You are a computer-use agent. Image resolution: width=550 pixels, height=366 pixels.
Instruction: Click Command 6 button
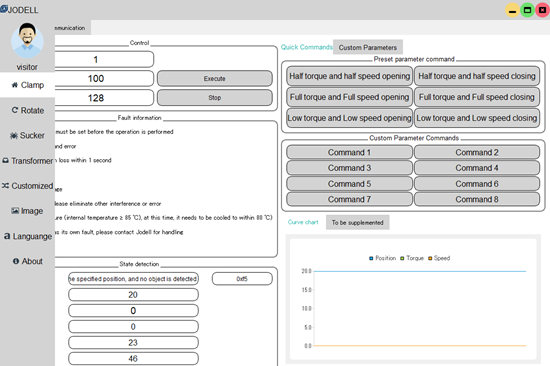[x=477, y=184]
